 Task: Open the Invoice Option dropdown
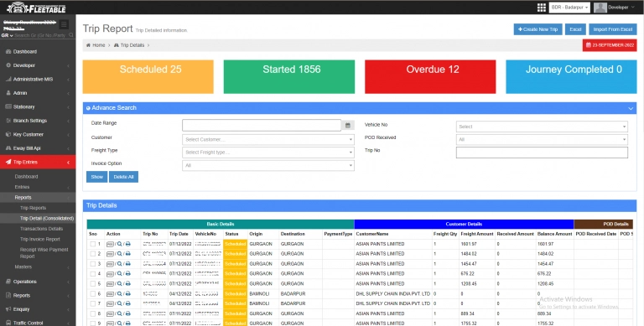268,165
